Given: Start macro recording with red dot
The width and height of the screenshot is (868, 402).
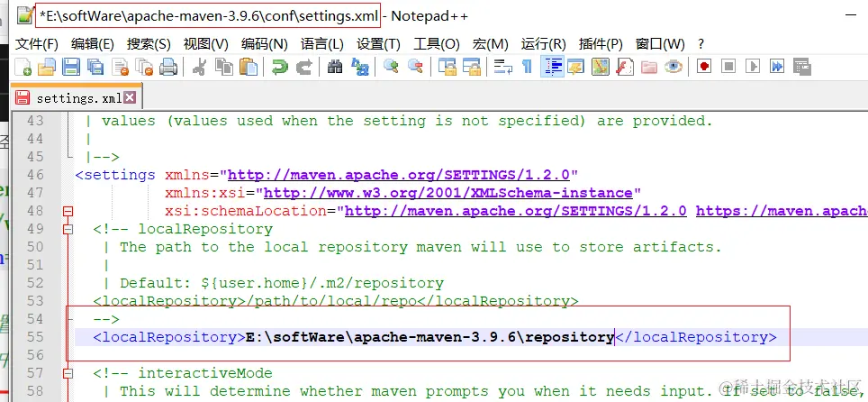Looking at the screenshot, I should (x=704, y=67).
